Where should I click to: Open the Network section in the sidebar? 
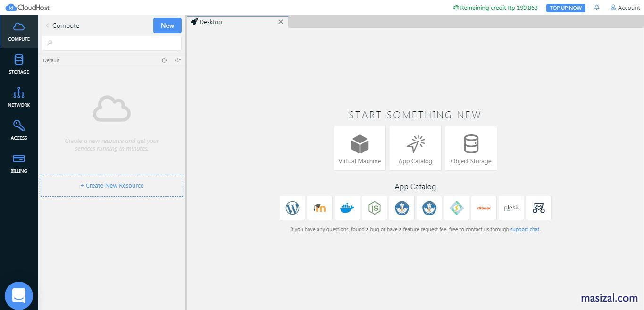click(x=19, y=97)
